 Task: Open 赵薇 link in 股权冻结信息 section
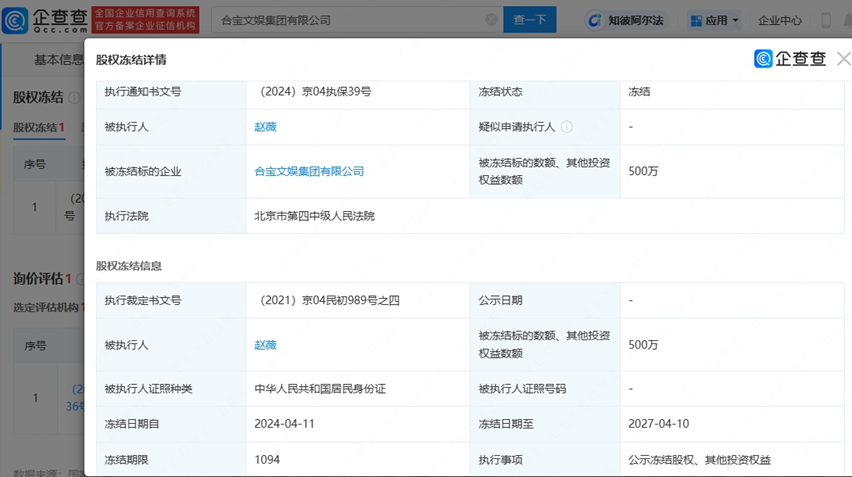(265, 345)
